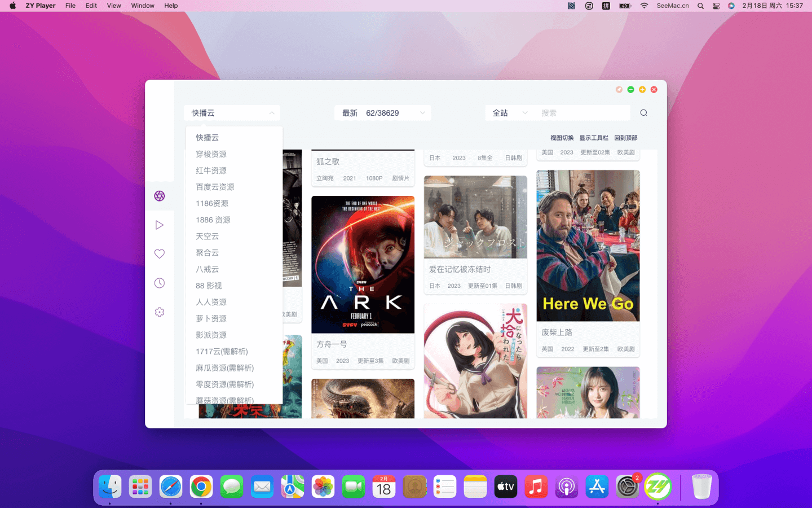
Task: Click 视图切换 to switch view
Action: pos(562,138)
